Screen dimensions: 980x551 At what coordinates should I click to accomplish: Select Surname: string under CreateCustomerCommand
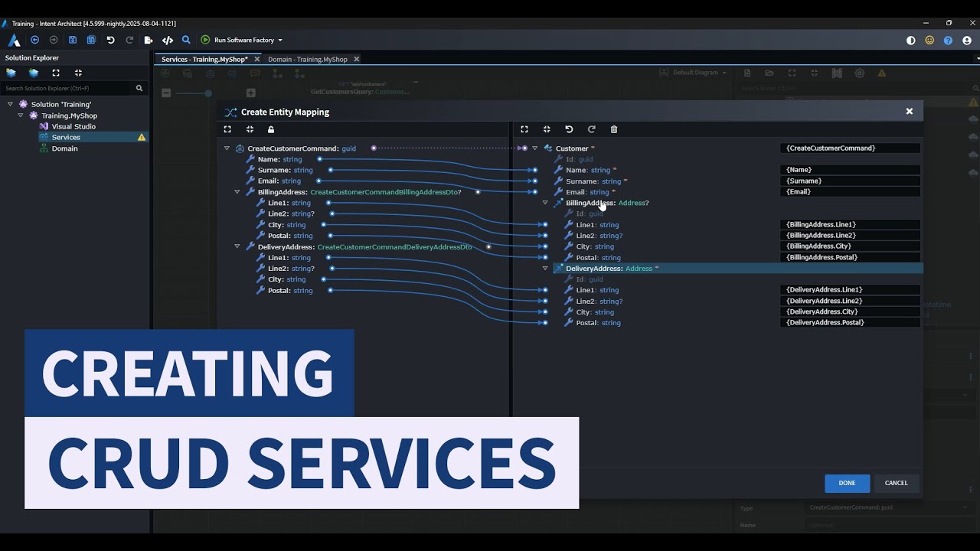click(x=285, y=170)
